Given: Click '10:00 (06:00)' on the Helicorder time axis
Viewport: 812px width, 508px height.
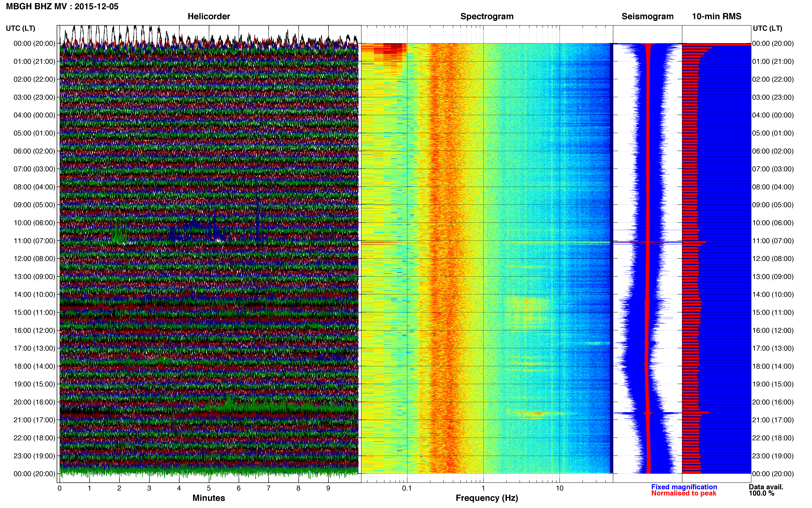Looking at the screenshot, I should (34, 223).
